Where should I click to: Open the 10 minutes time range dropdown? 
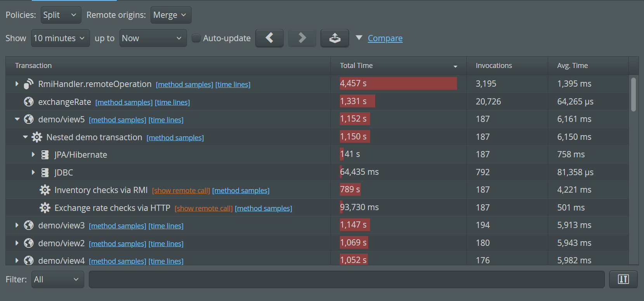click(x=60, y=38)
